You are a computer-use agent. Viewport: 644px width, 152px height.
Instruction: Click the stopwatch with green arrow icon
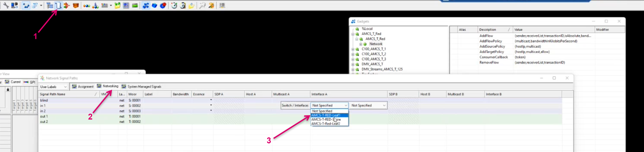coord(174,5)
